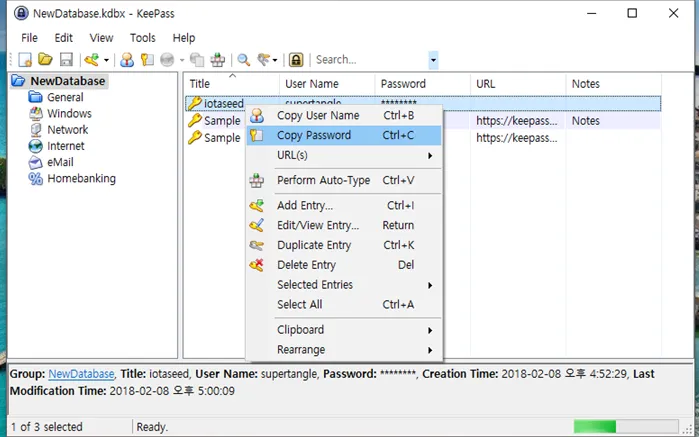
Task: Click Notes cell of first Sample entry
Action: click(x=613, y=121)
